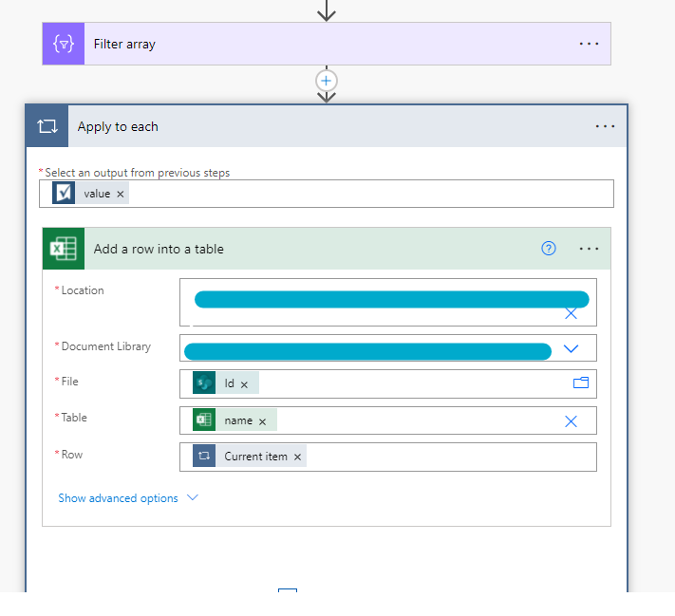Click the Add a row into a table title
This screenshot has height=616, width=675.
click(159, 249)
